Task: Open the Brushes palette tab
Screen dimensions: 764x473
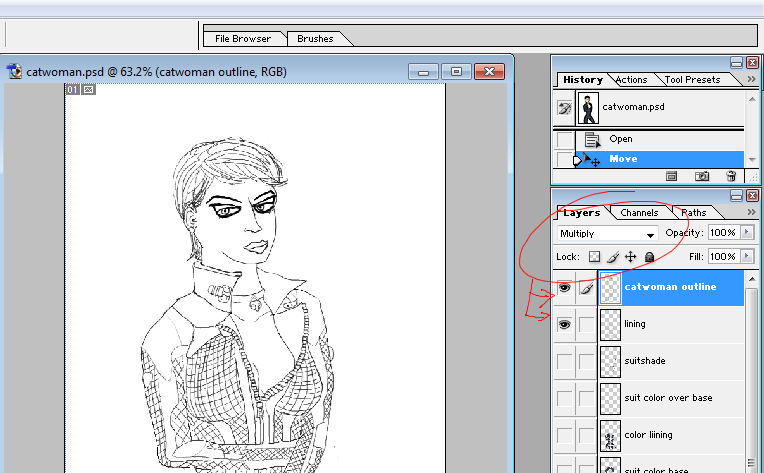Action: point(316,39)
